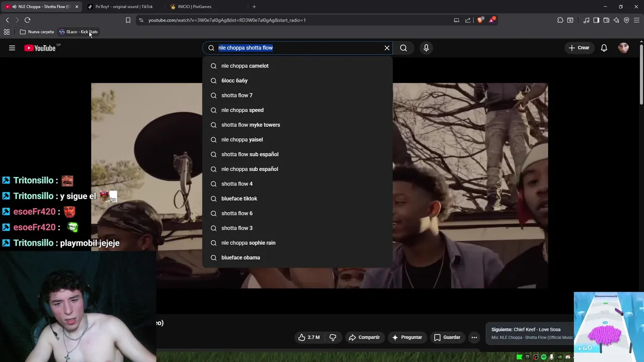
Task: Submit search with magnifier button
Action: (x=404, y=48)
